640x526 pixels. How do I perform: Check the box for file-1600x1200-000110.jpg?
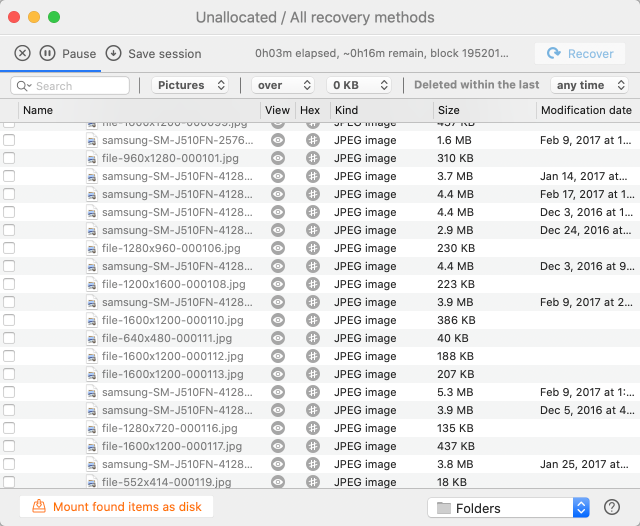coord(9,320)
